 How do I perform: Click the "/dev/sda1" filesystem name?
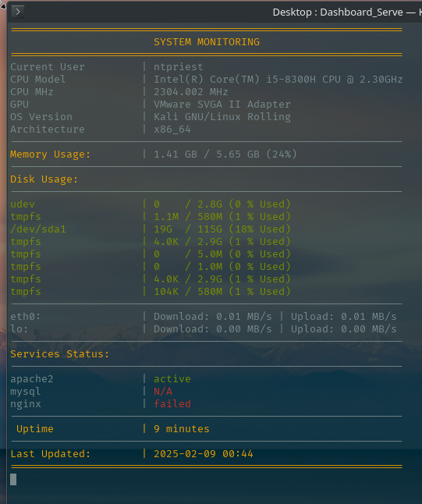(x=38, y=229)
